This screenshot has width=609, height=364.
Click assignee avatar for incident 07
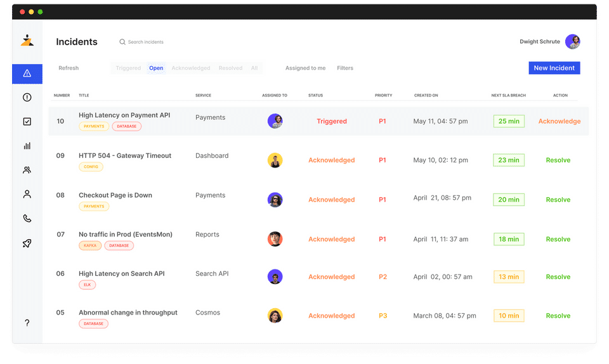tap(275, 239)
